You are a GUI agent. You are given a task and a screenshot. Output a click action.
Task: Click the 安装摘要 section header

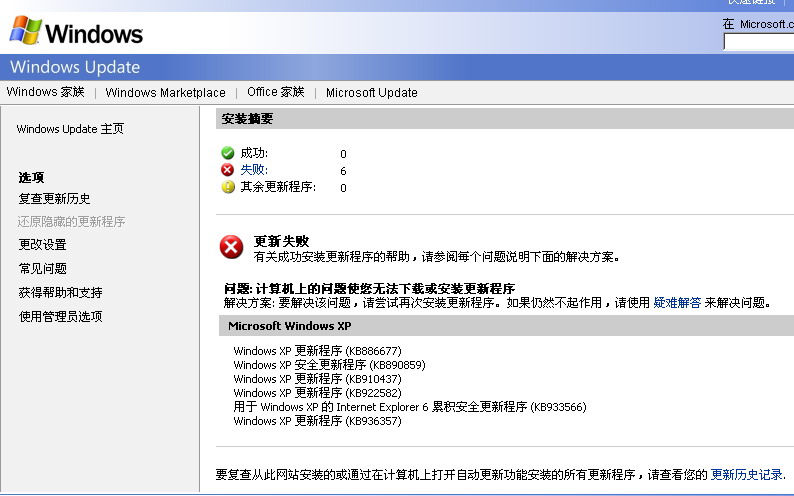[505, 119]
